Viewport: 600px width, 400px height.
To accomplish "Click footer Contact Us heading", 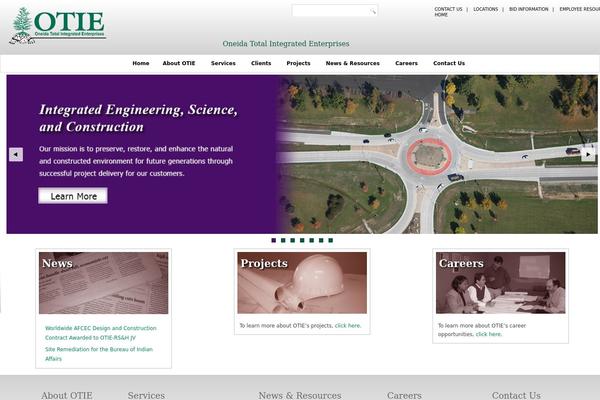I will point(516,395).
